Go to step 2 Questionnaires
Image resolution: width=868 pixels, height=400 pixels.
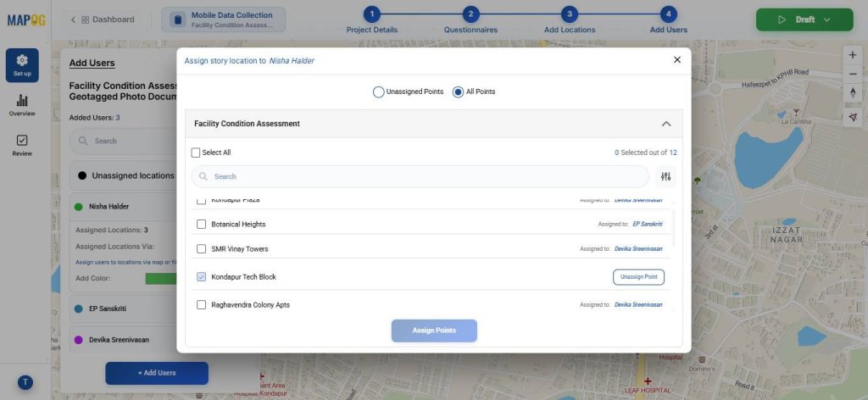(x=470, y=14)
